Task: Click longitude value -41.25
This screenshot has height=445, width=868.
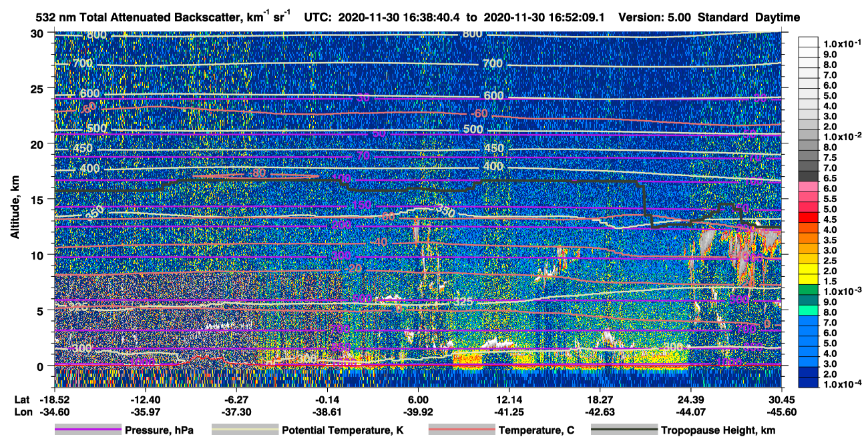Action: pyautogui.click(x=509, y=412)
